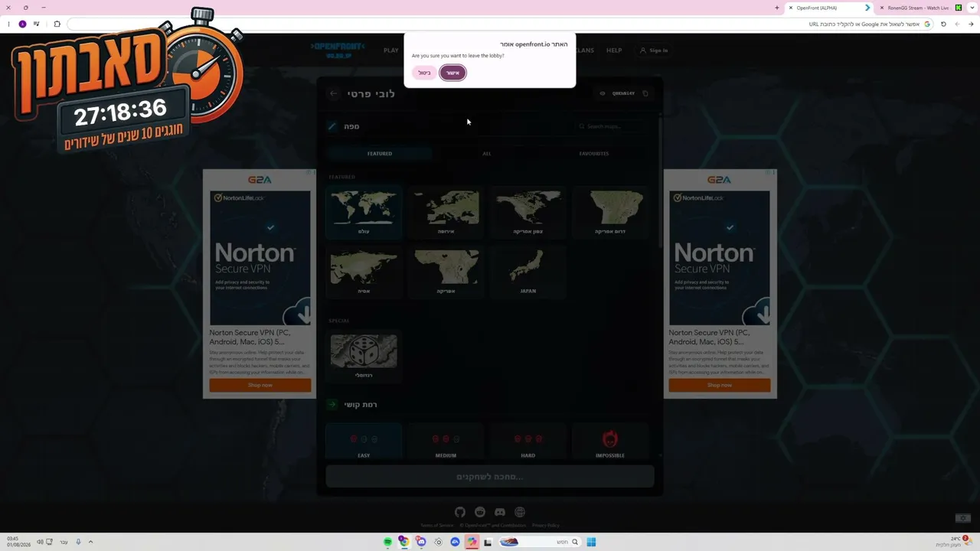Switch to the FAVOURITES maps tab
Image resolution: width=980 pixels, height=551 pixels.
pos(594,154)
